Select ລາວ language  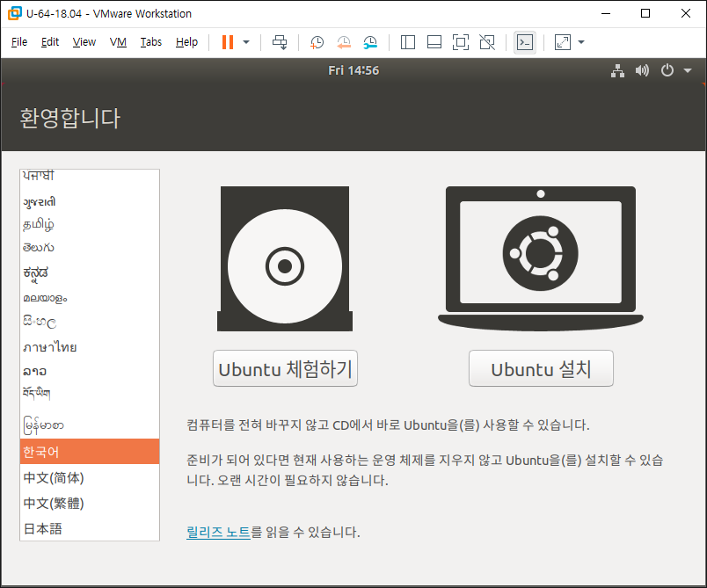[90, 371]
